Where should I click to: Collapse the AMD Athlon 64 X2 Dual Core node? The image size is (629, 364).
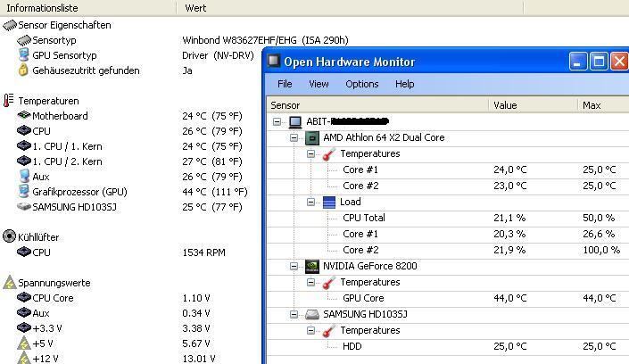coord(294,137)
